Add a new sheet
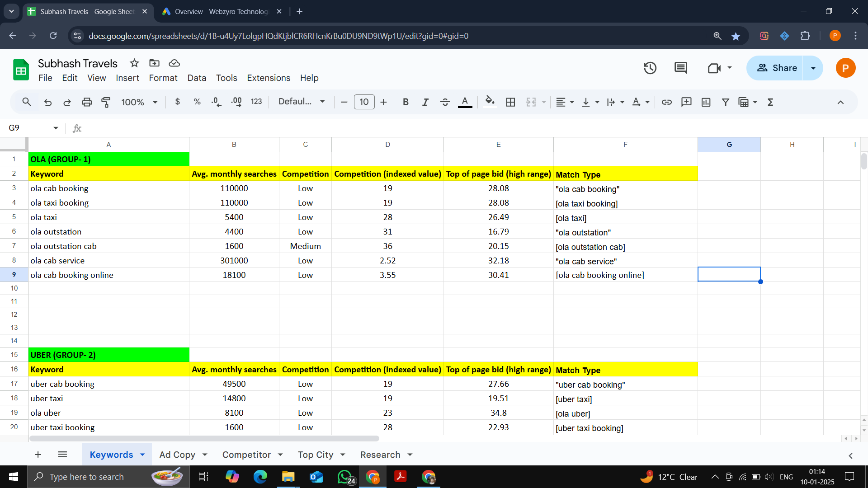 click(38, 455)
